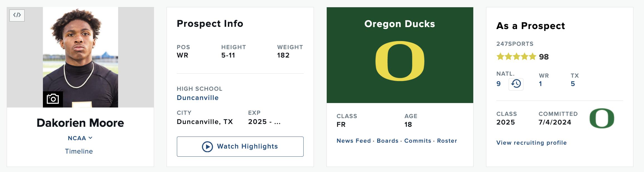Viewport: 644px width, 172px height.
Task: Click the five-star rating stars
Action: [x=516, y=57]
